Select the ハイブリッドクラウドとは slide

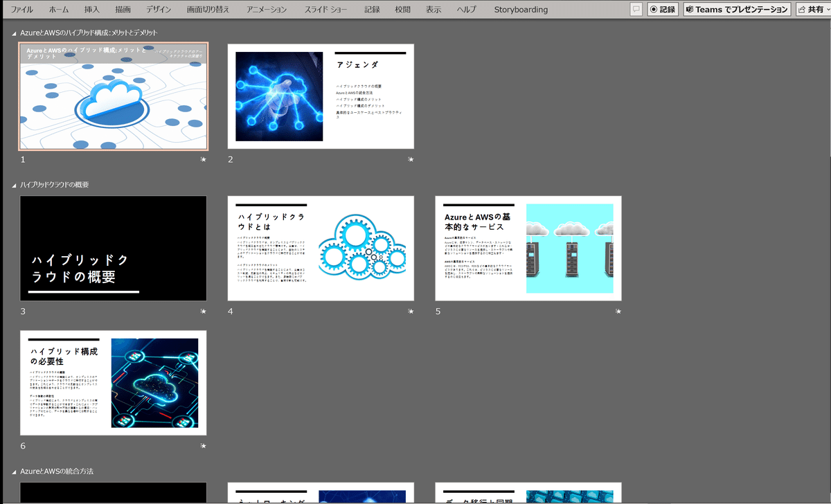(x=321, y=248)
